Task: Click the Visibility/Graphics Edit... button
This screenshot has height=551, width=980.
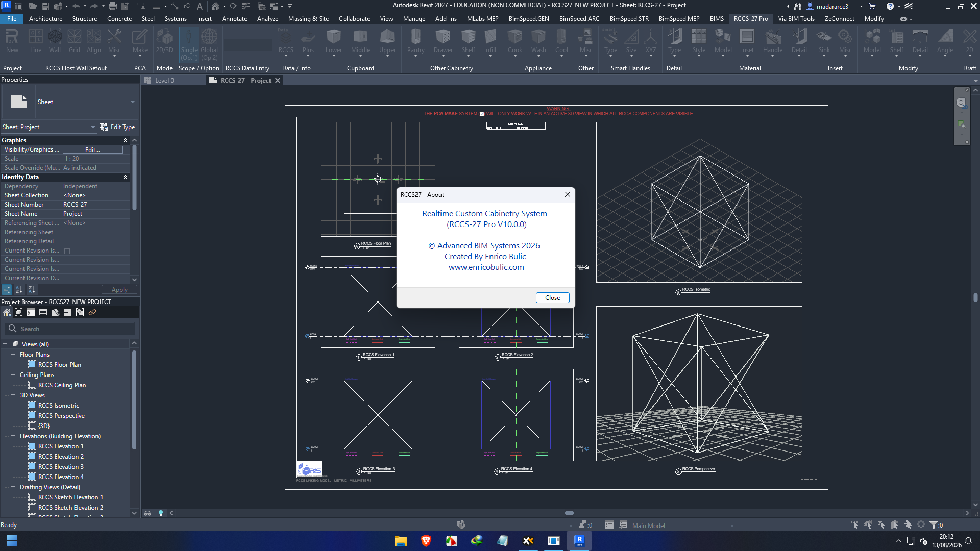Action: [93, 150]
